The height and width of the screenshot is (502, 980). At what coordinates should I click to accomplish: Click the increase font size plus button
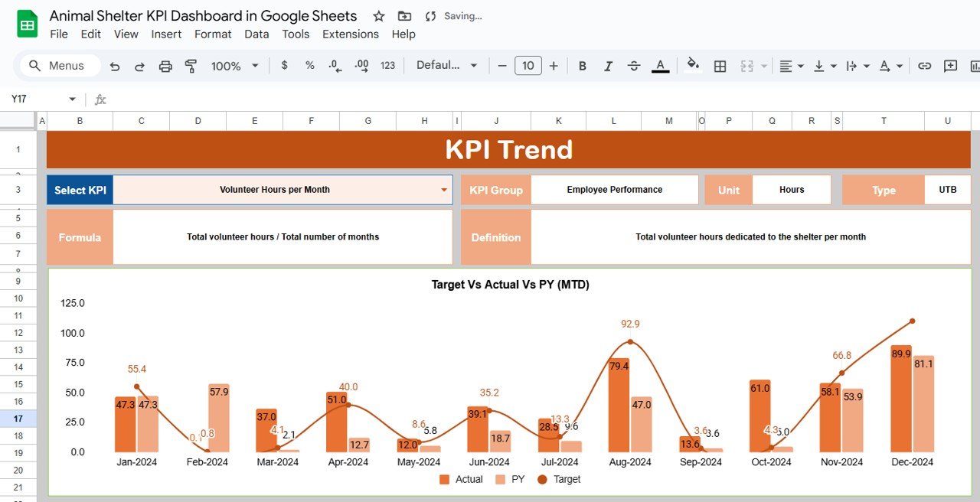click(554, 66)
